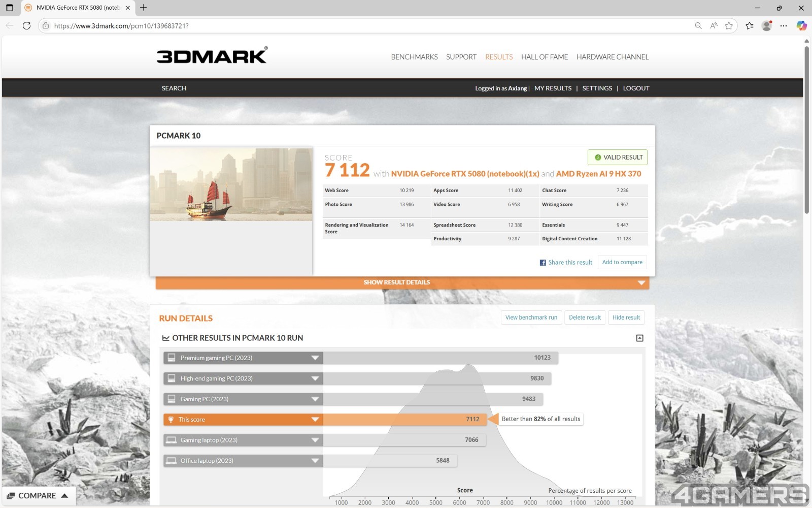Click the Digital Content Creation row
This screenshot has width=812, height=508.
click(x=594, y=239)
